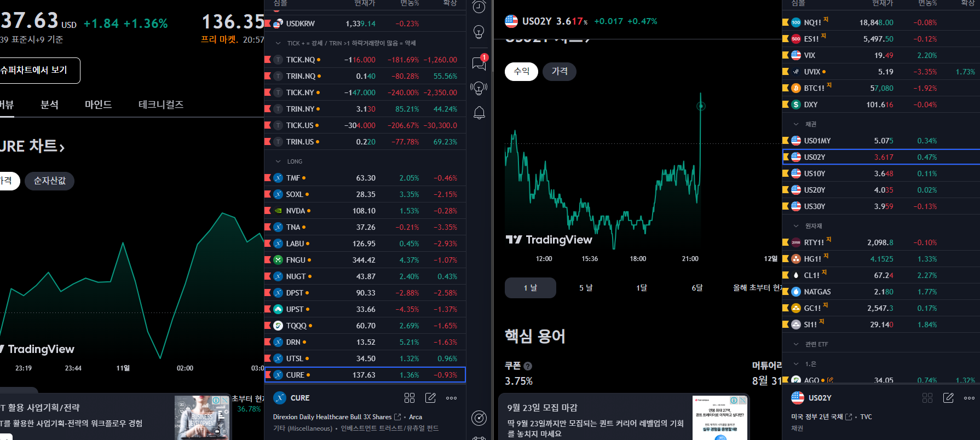Select the 5 날 chart range
980x440 pixels.
click(x=586, y=288)
